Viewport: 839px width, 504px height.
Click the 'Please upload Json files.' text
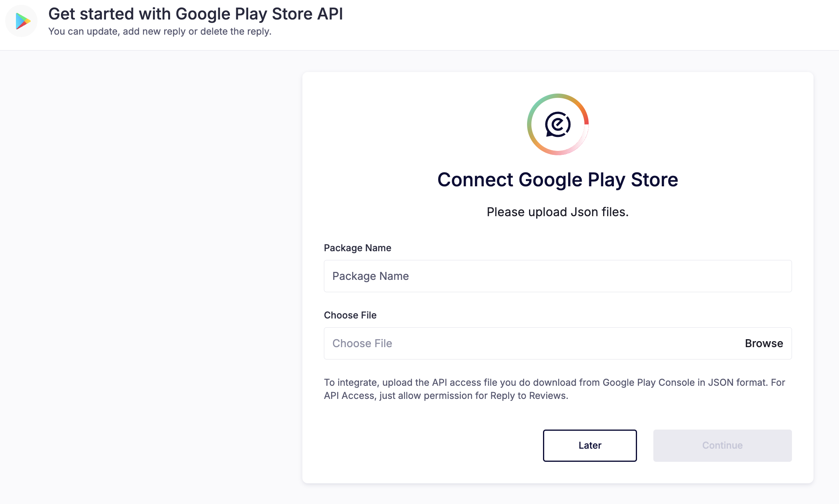(557, 212)
